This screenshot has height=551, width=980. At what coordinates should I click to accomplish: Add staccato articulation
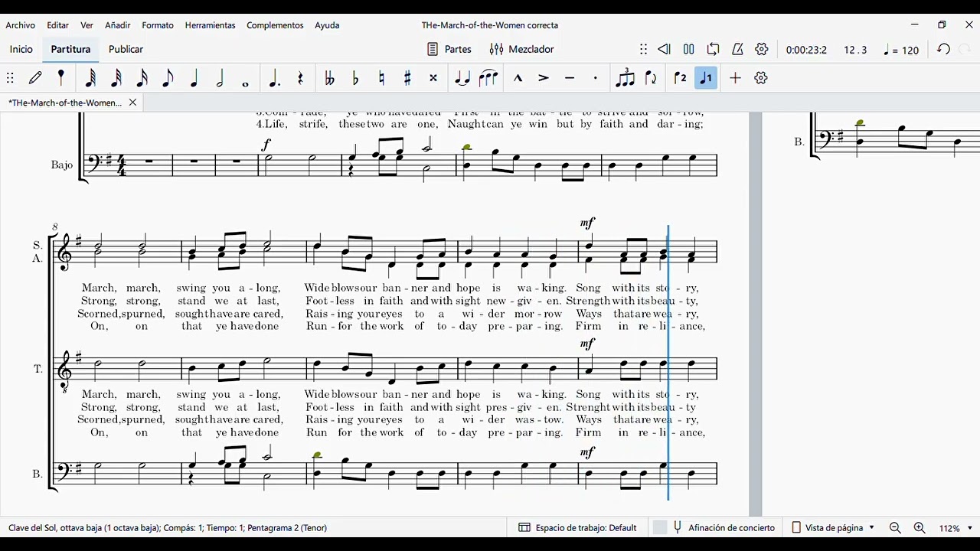click(x=596, y=78)
